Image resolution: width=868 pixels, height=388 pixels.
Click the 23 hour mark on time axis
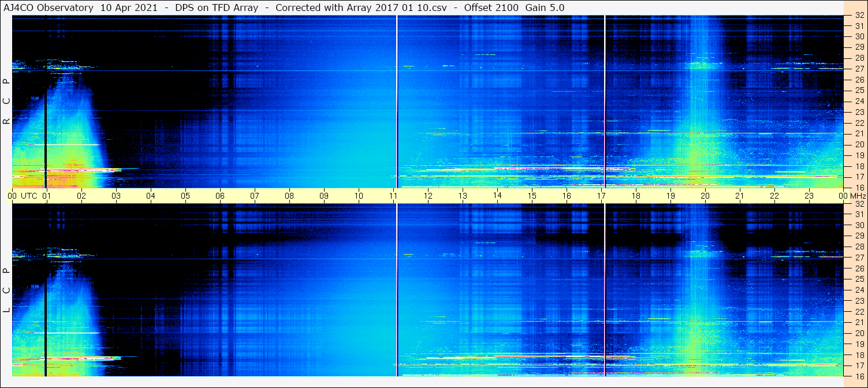(x=809, y=196)
